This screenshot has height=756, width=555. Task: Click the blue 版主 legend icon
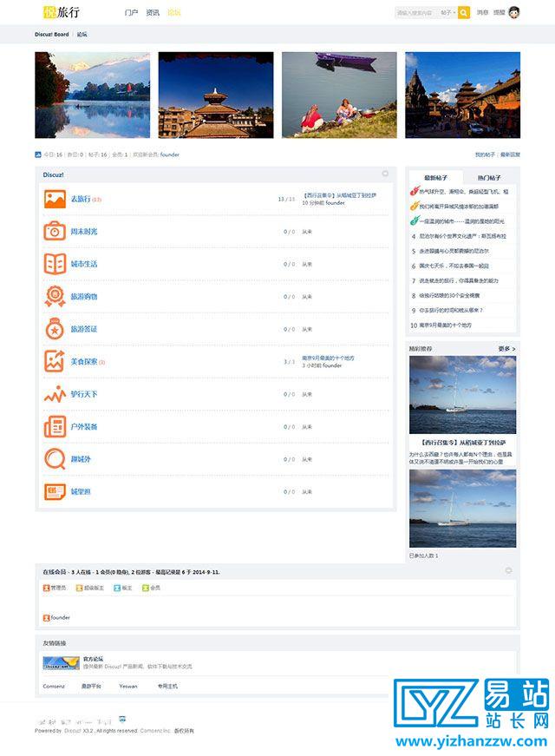[x=116, y=588]
